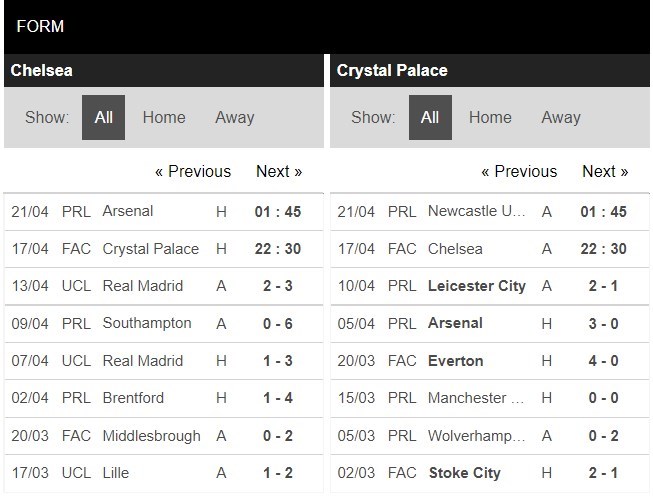
Task: Go to Next page in Chelsea form
Action: pyautogui.click(x=279, y=172)
